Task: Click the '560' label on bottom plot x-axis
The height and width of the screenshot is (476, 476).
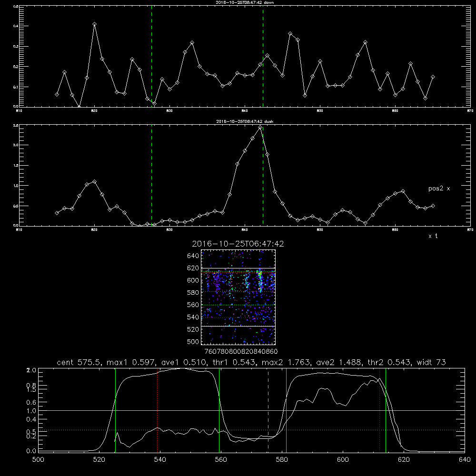Action: pyautogui.click(x=221, y=459)
